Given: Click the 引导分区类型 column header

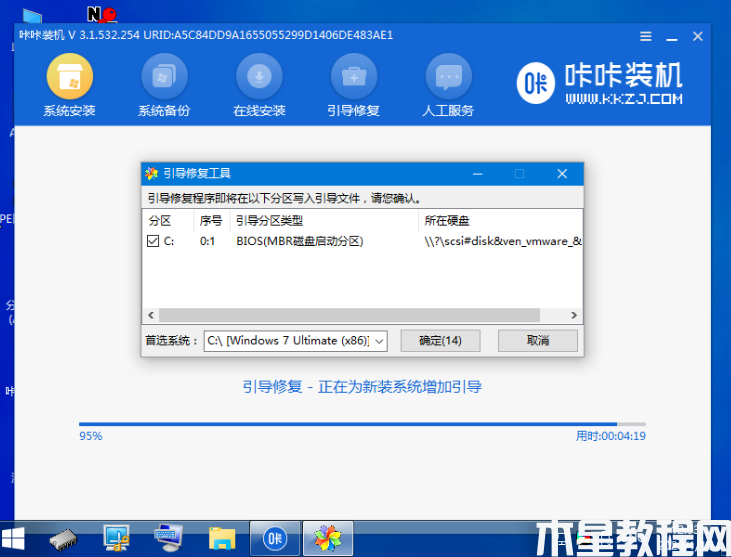Looking at the screenshot, I should [324, 220].
